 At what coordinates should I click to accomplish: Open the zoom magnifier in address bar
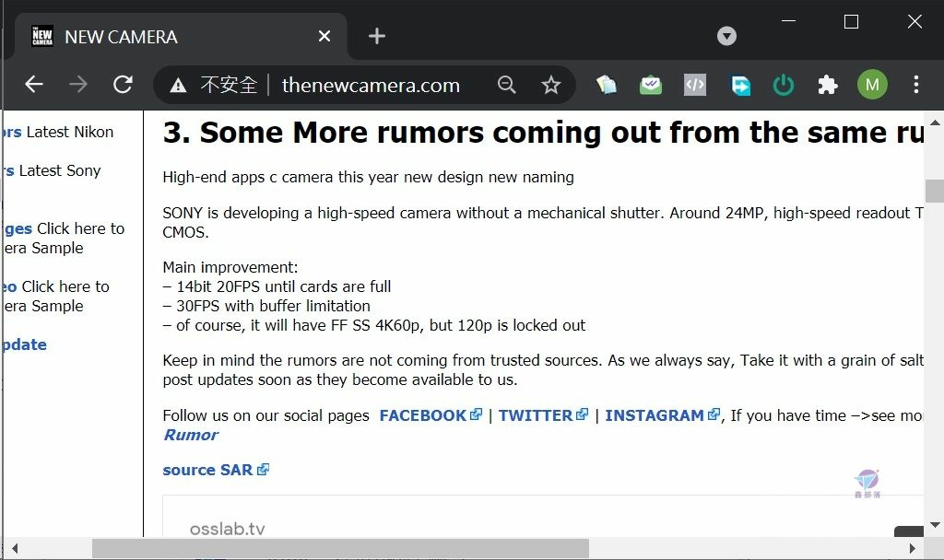pos(507,85)
